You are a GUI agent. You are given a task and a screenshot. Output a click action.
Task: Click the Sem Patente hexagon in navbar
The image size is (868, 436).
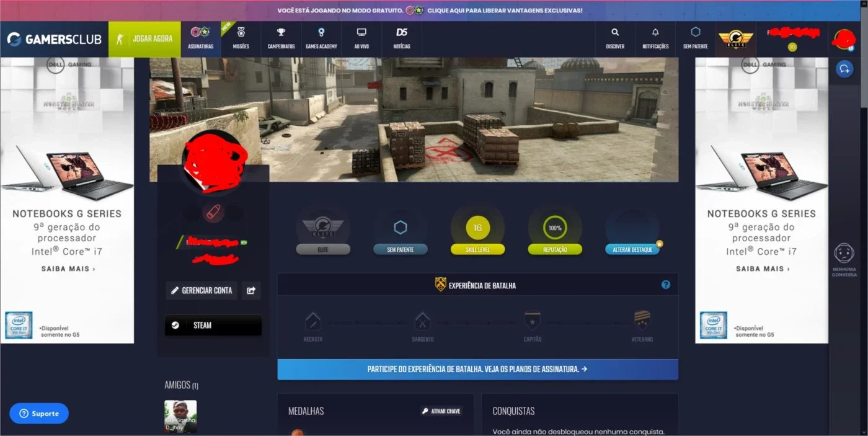tap(696, 32)
